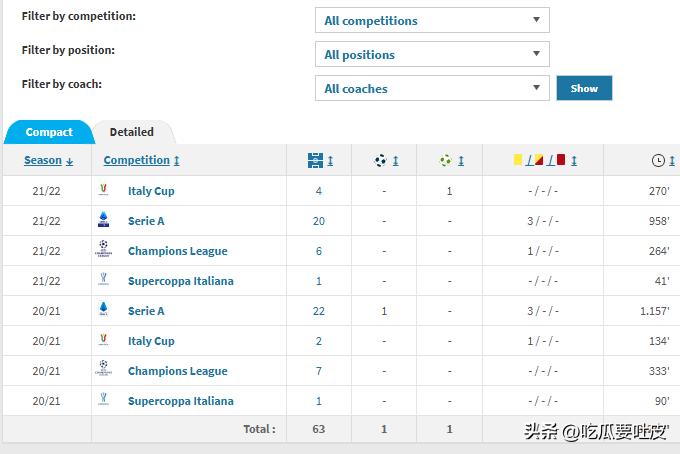The width and height of the screenshot is (680, 454).
Task: Sort by minutes played clock icon
Action: coord(658,160)
